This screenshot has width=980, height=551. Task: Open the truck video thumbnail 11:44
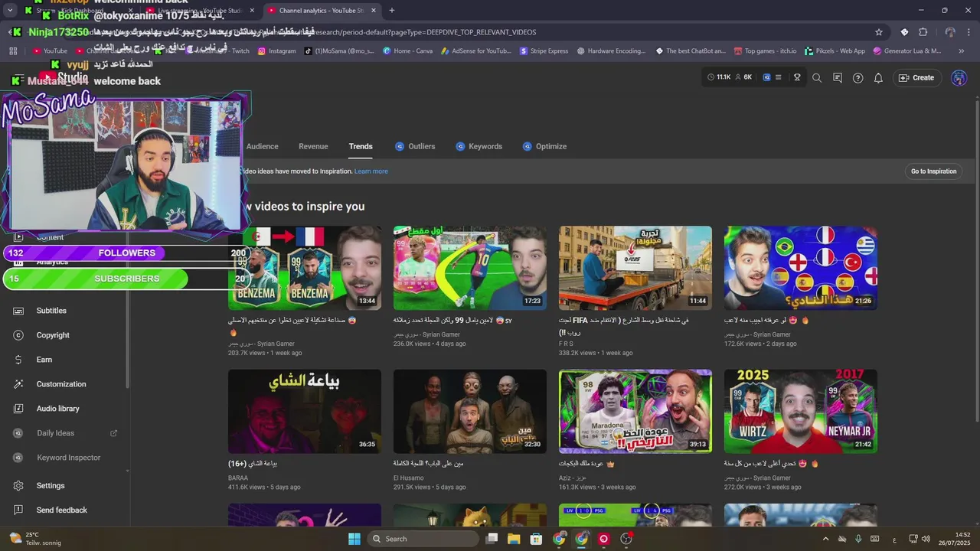pyautogui.click(x=635, y=268)
